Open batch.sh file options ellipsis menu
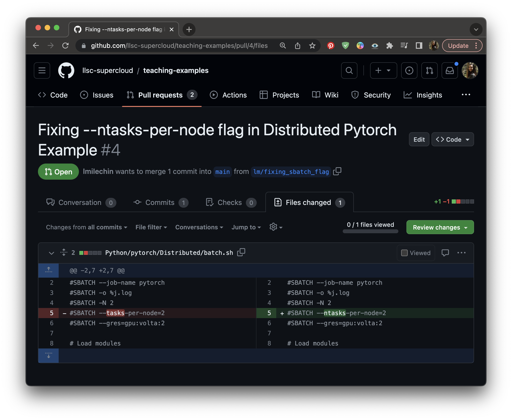Screen dimensions: 512x420 tap(461, 253)
